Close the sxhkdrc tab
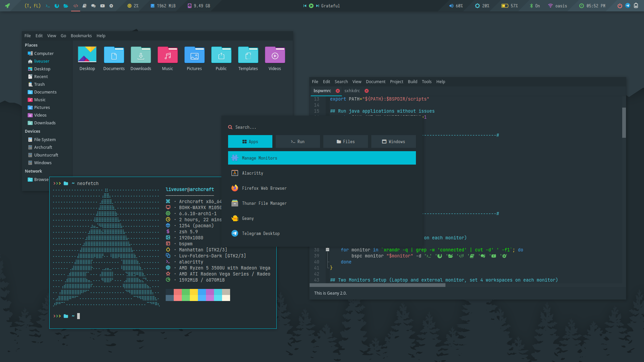 pyautogui.click(x=367, y=91)
